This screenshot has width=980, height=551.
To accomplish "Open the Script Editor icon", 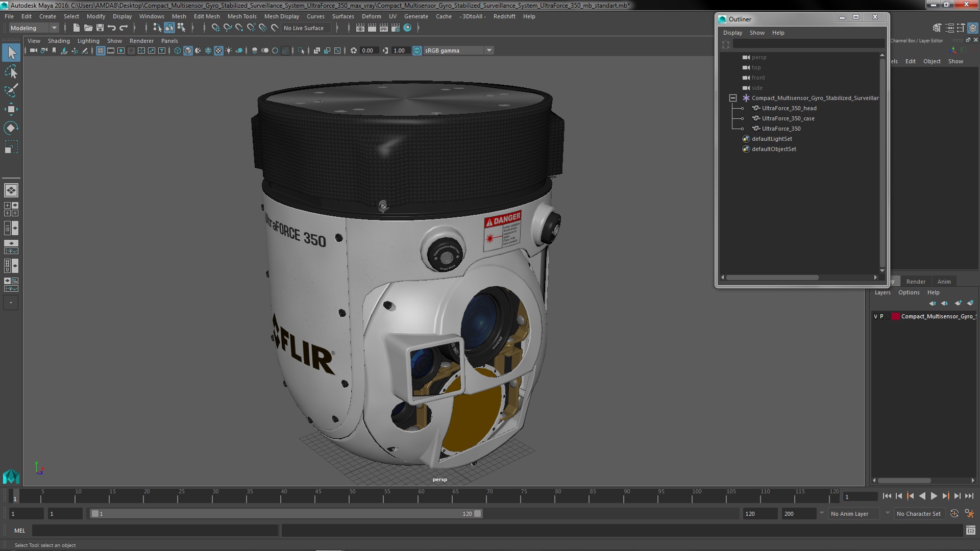I will point(970,531).
